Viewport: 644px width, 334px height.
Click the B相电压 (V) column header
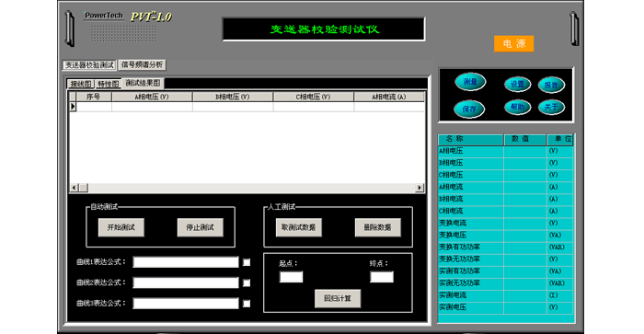click(x=233, y=97)
